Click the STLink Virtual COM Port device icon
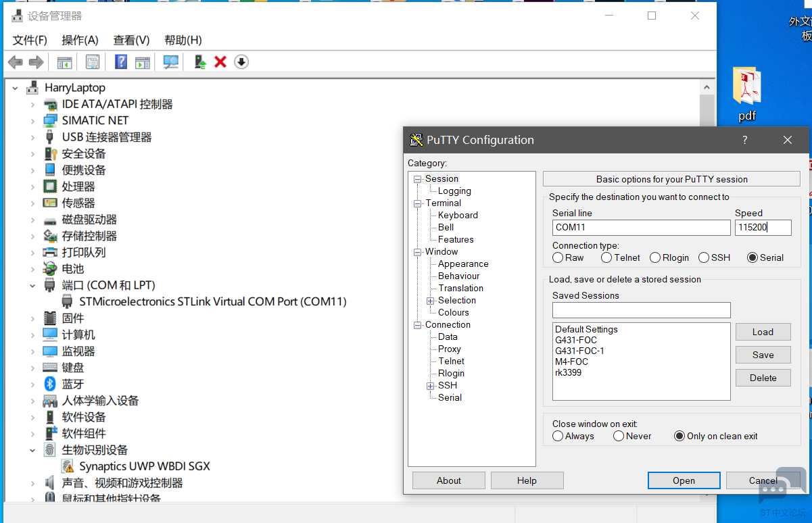Viewport: 812px width, 523px height. click(x=68, y=301)
